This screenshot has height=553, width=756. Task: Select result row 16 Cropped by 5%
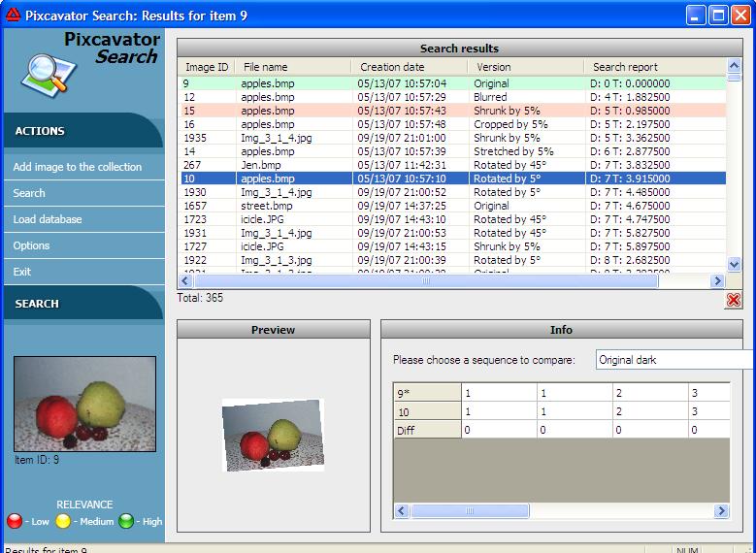[x=453, y=124]
